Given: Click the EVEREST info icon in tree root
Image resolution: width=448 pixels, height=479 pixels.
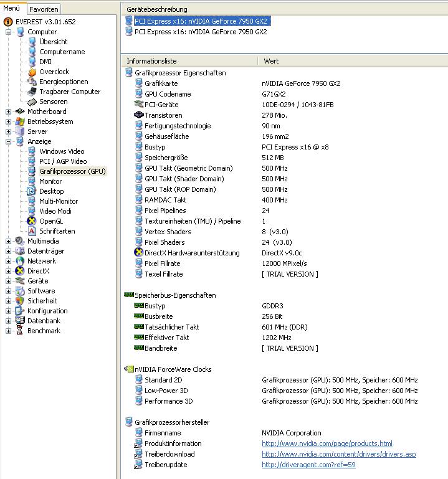Looking at the screenshot, I should point(8,22).
